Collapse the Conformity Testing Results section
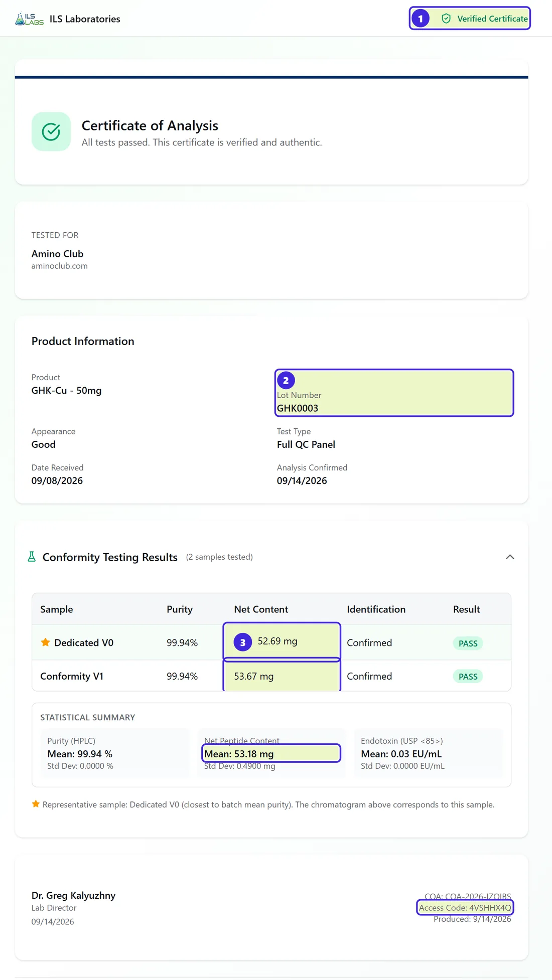 [510, 557]
